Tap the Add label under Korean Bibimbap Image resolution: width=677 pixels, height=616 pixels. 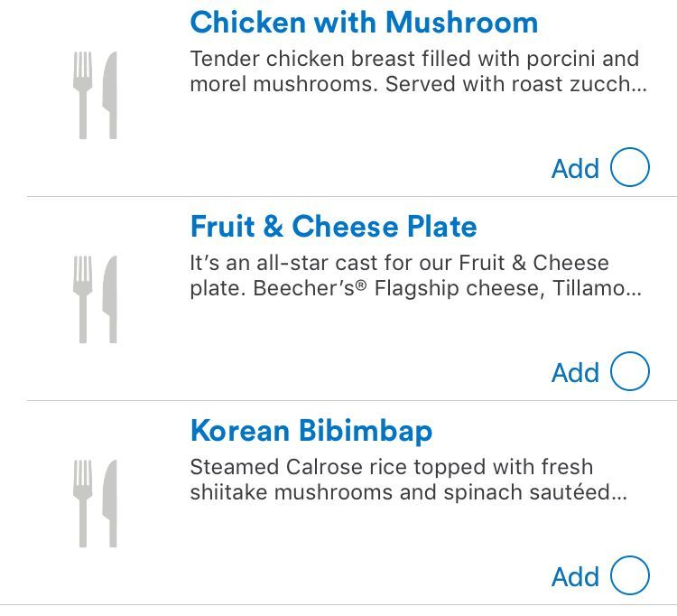575,577
